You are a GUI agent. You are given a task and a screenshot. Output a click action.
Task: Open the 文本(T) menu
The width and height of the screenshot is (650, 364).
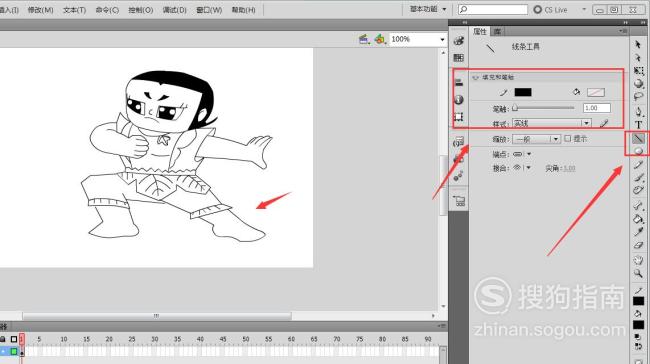click(74, 10)
